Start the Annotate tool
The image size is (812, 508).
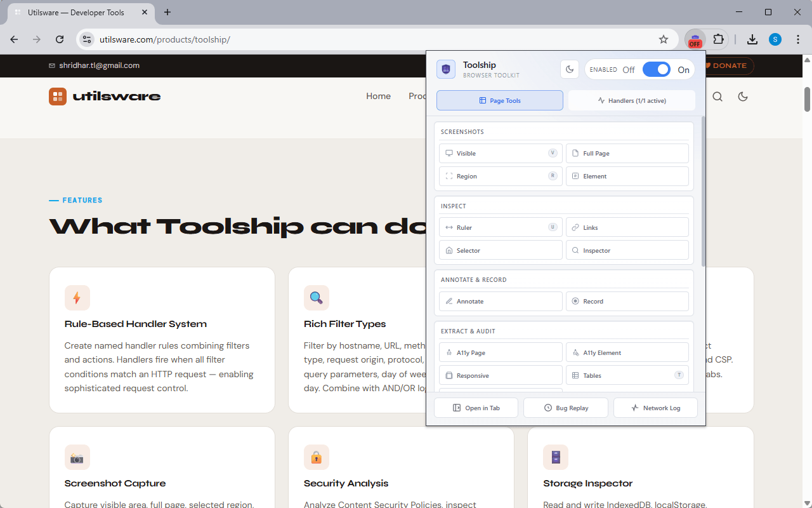(500, 301)
